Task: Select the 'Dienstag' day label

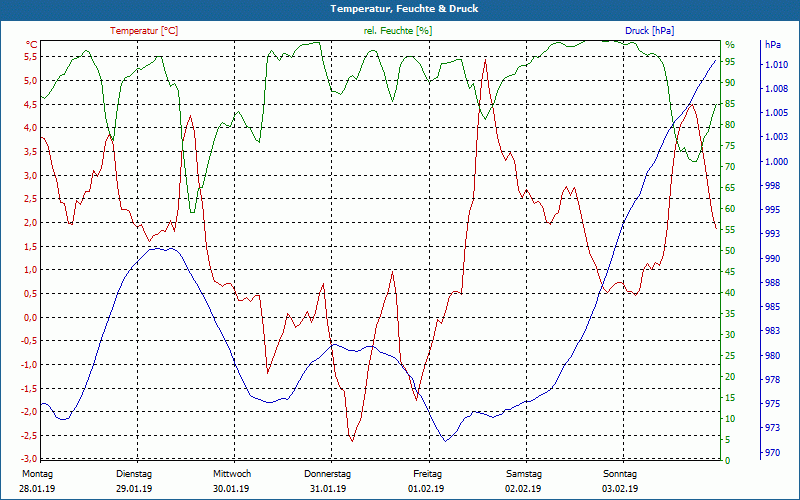Action: 134,474
